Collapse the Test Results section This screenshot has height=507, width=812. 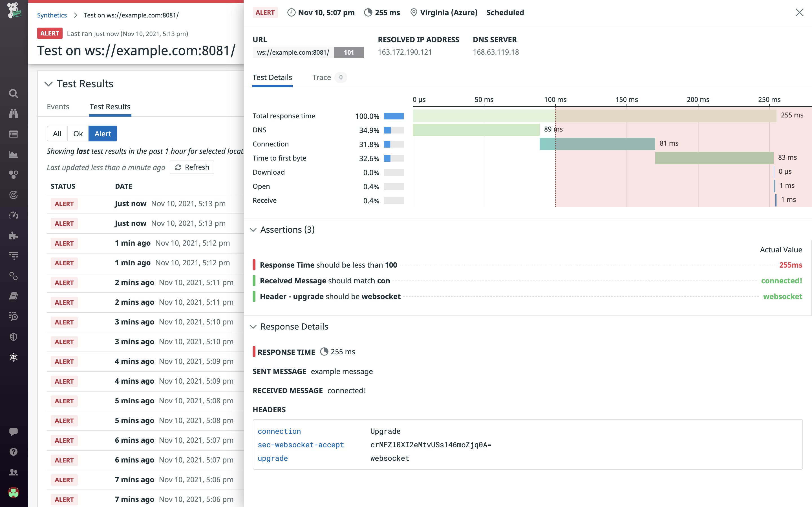[x=48, y=84]
